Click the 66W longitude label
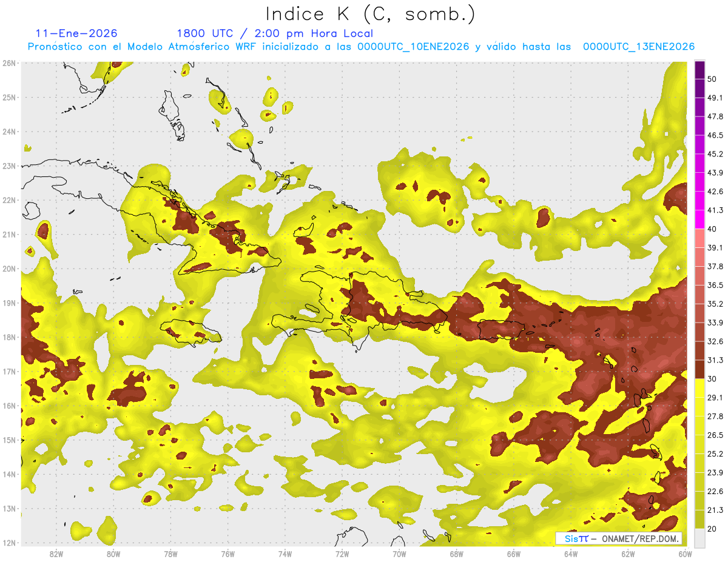This screenshot has width=728, height=562. click(x=514, y=554)
